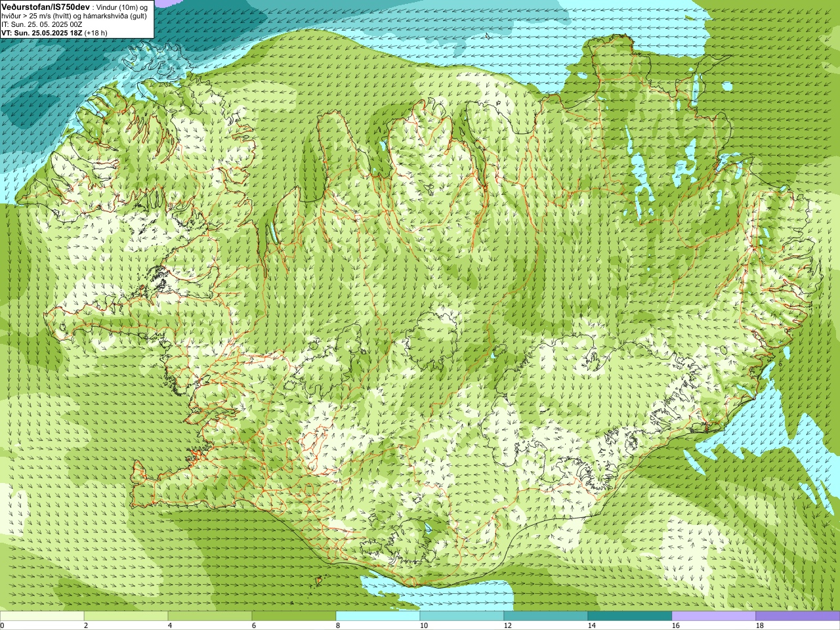Select the light cyan 8–10 color bar segment
840x630 pixels.
click(378, 616)
